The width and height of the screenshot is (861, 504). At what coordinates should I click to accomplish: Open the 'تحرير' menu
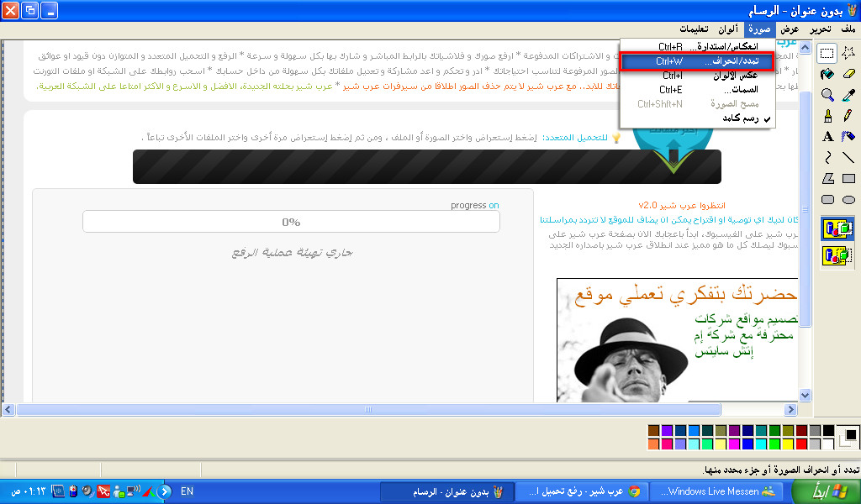(821, 29)
